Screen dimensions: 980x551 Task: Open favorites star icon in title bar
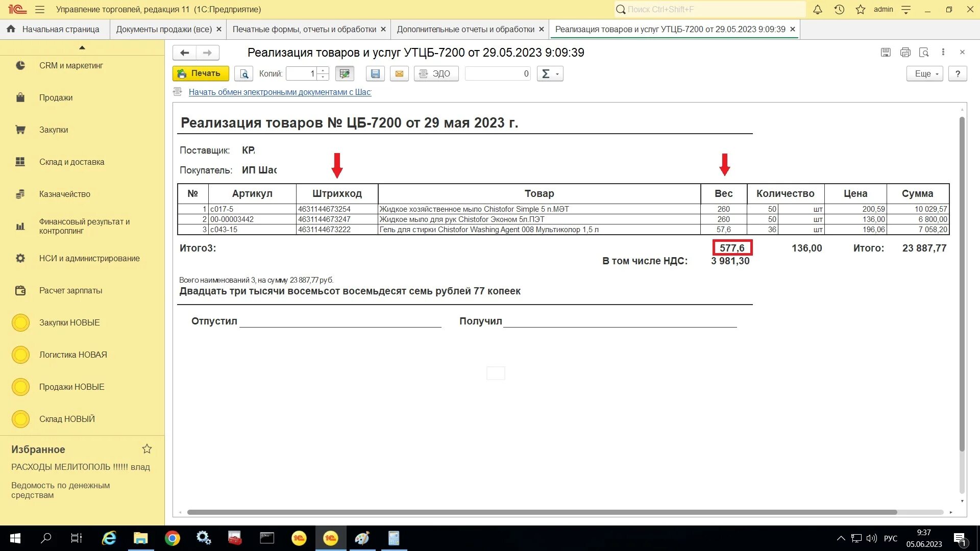point(861,9)
